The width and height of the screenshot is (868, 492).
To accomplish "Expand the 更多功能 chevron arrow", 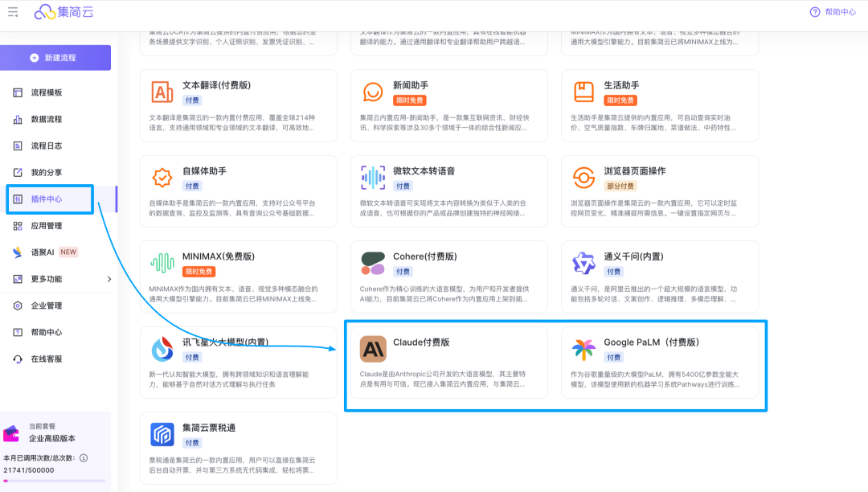I will (109, 279).
